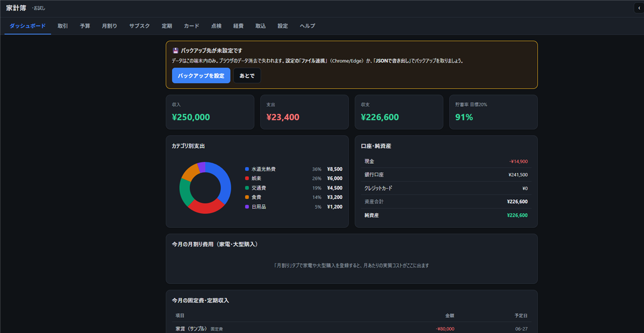Click the 予定日 column header
644x333 pixels.
521,315
